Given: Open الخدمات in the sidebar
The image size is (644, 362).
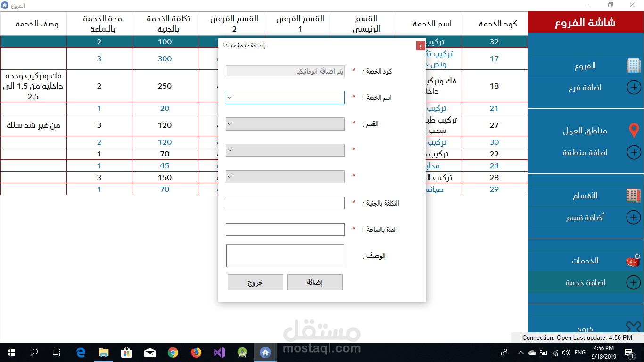Looking at the screenshot, I should [x=584, y=261].
